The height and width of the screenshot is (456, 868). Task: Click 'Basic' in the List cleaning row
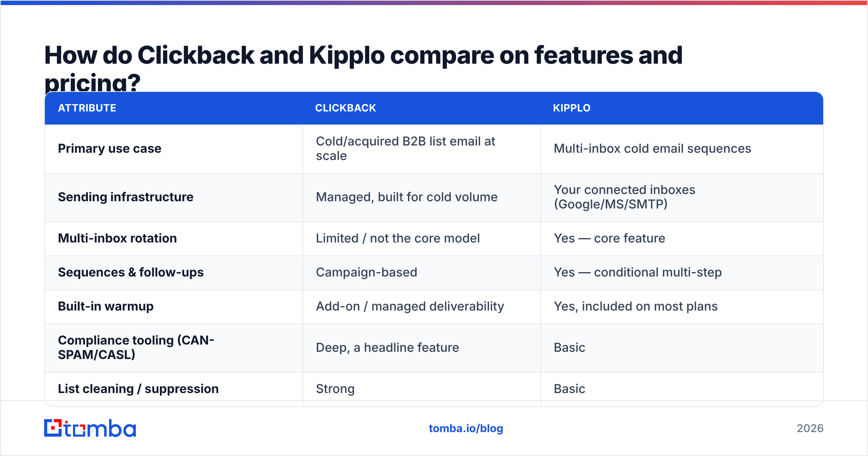(x=569, y=389)
